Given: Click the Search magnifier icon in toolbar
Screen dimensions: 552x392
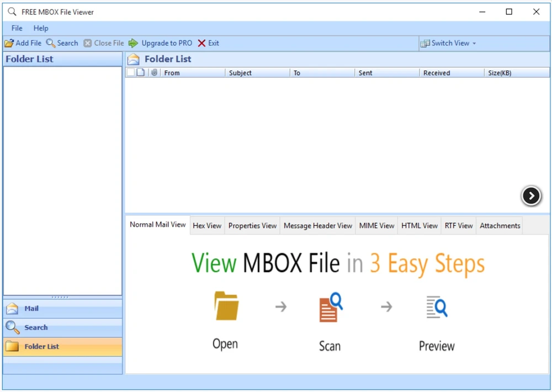Looking at the screenshot, I should [x=51, y=43].
